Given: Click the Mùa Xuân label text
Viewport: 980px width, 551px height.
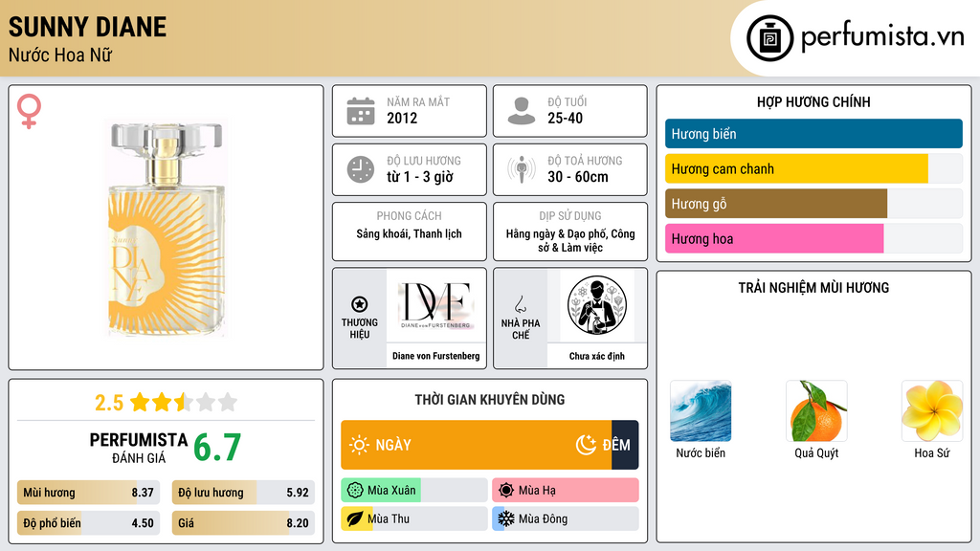Looking at the screenshot, I should [391, 491].
